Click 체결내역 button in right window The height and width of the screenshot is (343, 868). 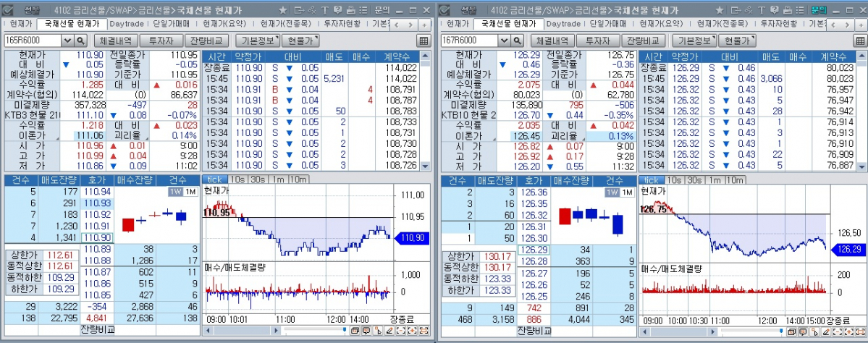(552, 41)
